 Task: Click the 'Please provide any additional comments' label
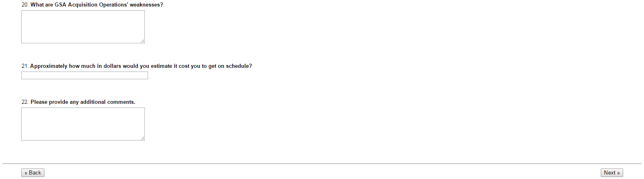click(x=83, y=102)
